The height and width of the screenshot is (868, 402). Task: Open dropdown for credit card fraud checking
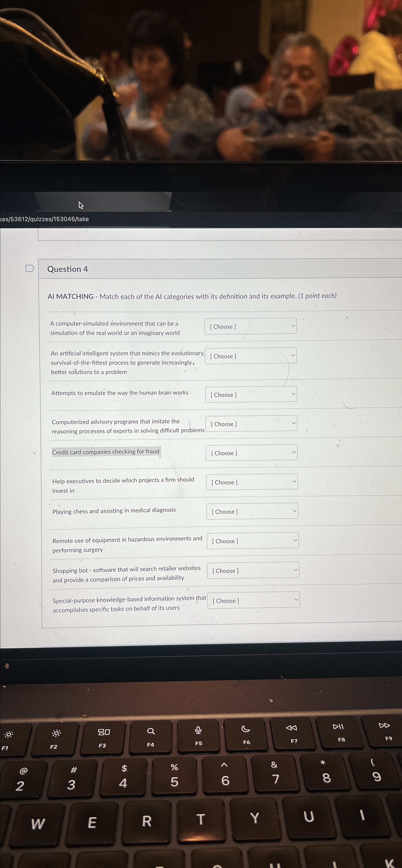252,453
